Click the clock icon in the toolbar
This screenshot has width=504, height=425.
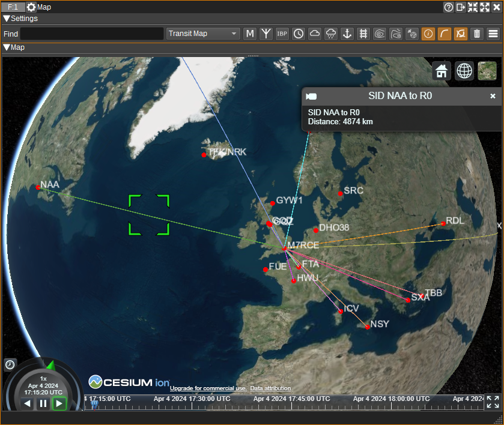(299, 34)
